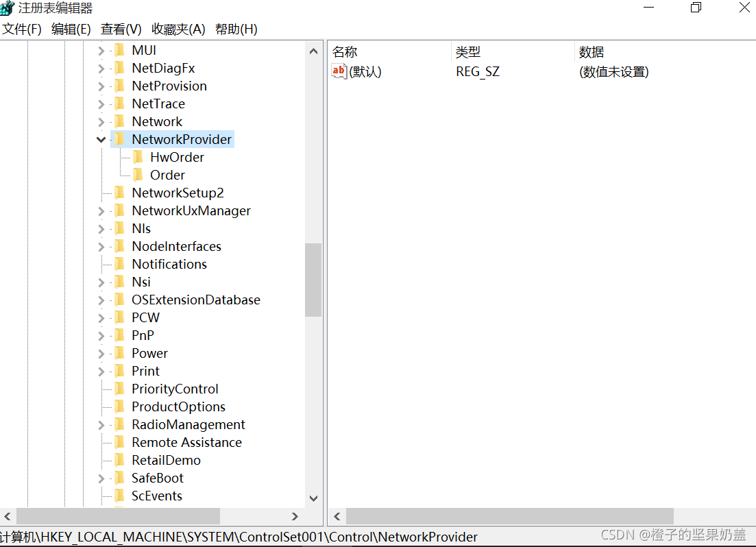Select the SafeBoot key label
The image size is (756, 547).
click(x=157, y=478)
